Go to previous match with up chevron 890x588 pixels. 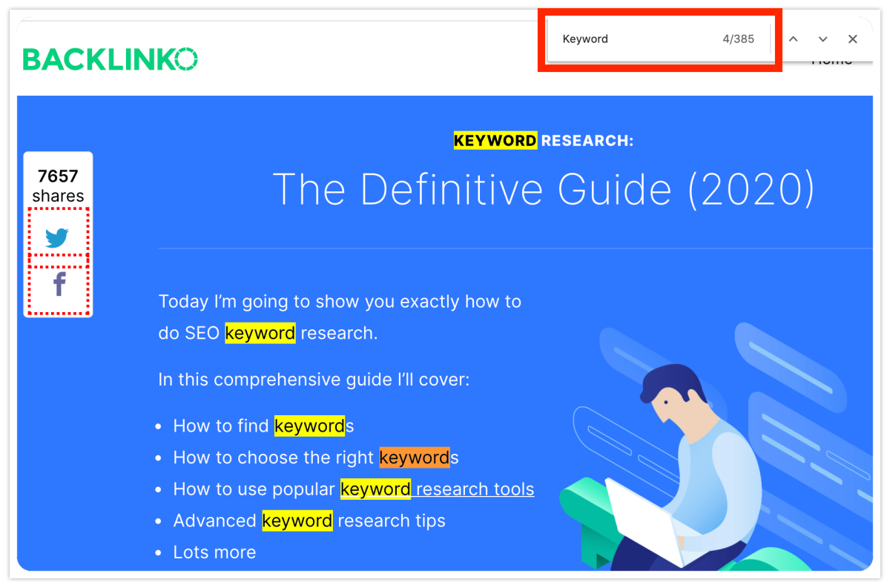coord(793,39)
